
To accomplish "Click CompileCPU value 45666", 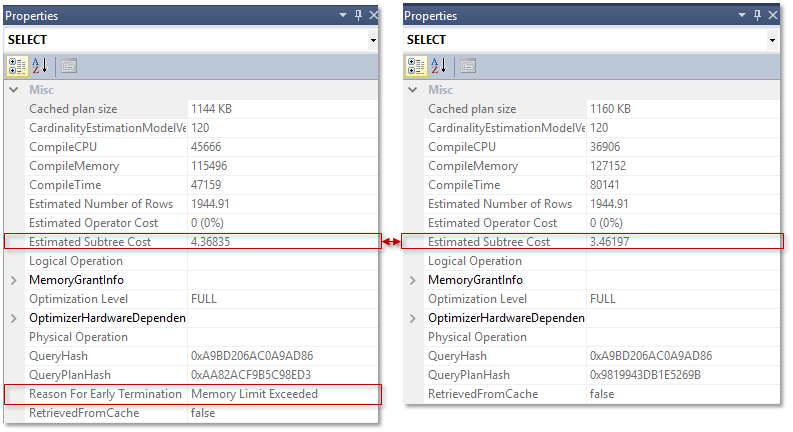I will point(206,147).
